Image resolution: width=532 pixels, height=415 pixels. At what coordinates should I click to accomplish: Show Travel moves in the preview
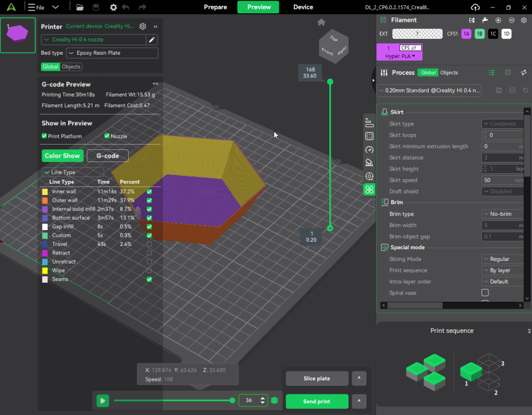pos(149,244)
